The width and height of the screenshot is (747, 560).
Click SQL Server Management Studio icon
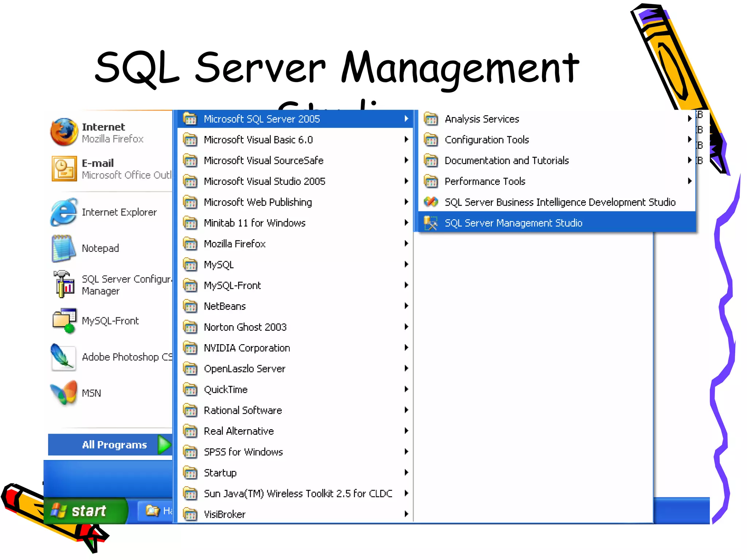click(431, 223)
